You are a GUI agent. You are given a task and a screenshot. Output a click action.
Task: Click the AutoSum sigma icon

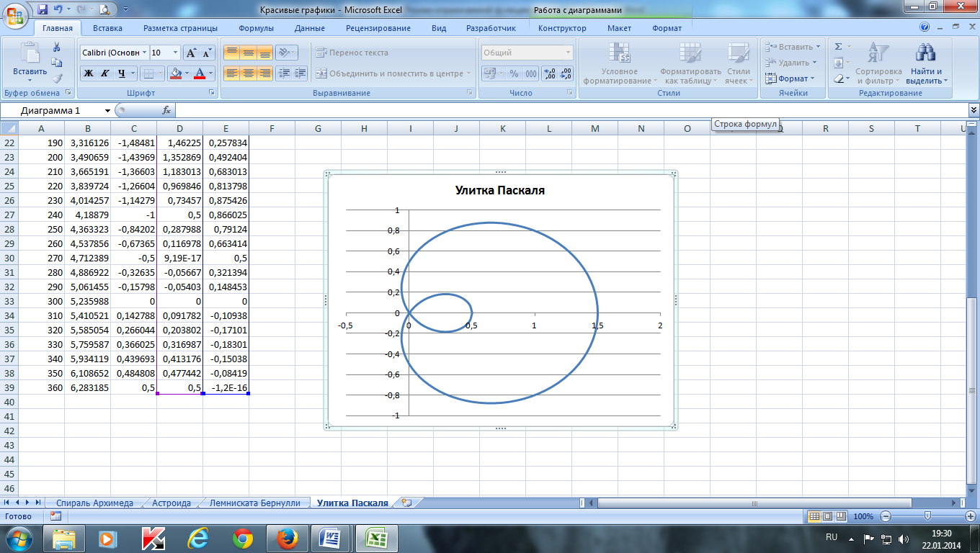(x=838, y=47)
